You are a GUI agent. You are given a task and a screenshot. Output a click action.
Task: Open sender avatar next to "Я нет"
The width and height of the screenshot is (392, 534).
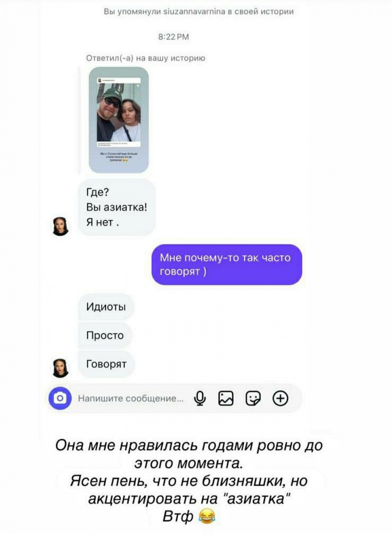pyautogui.click(x=61, y=226)
